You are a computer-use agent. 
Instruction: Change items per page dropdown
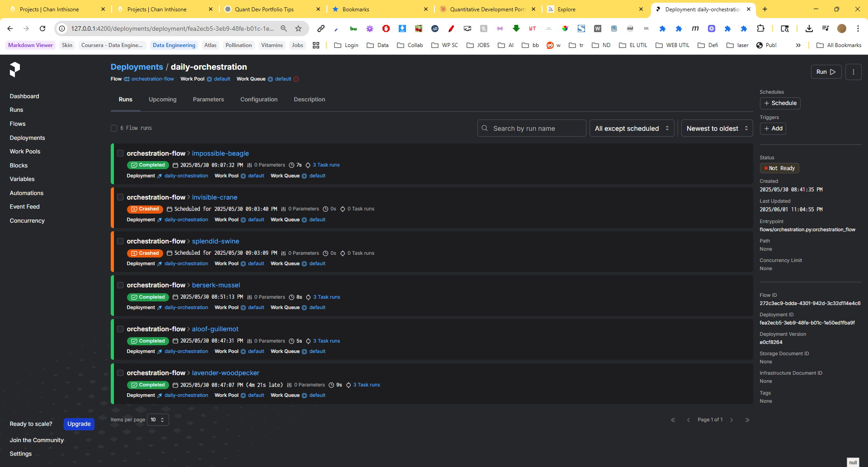[158, 420]
